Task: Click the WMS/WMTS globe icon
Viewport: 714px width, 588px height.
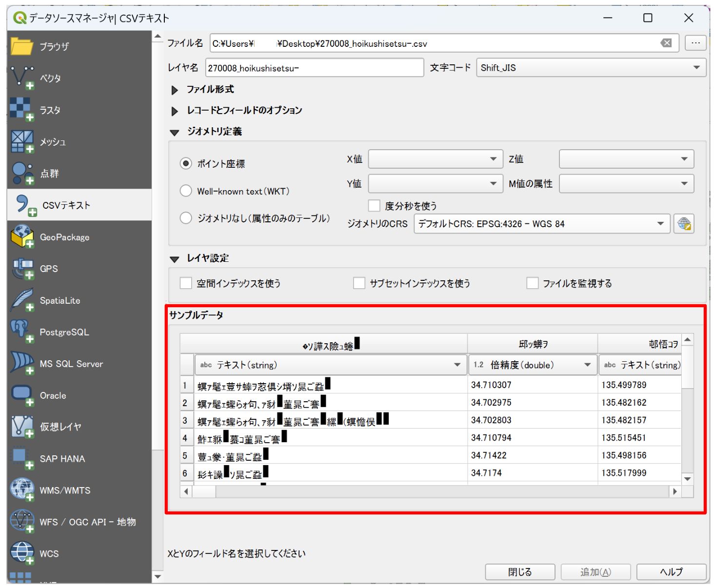Action: 22,490
